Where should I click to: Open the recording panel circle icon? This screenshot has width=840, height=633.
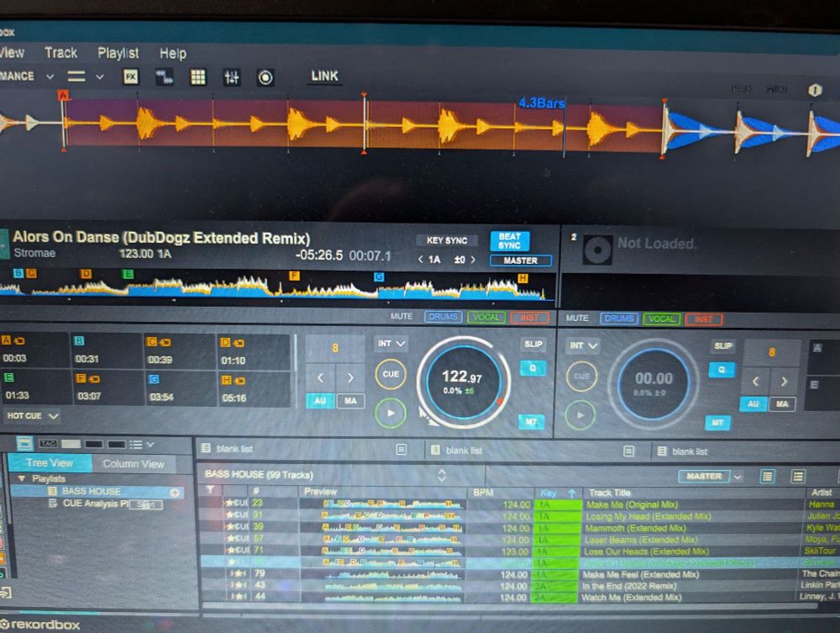click(265, 77)
